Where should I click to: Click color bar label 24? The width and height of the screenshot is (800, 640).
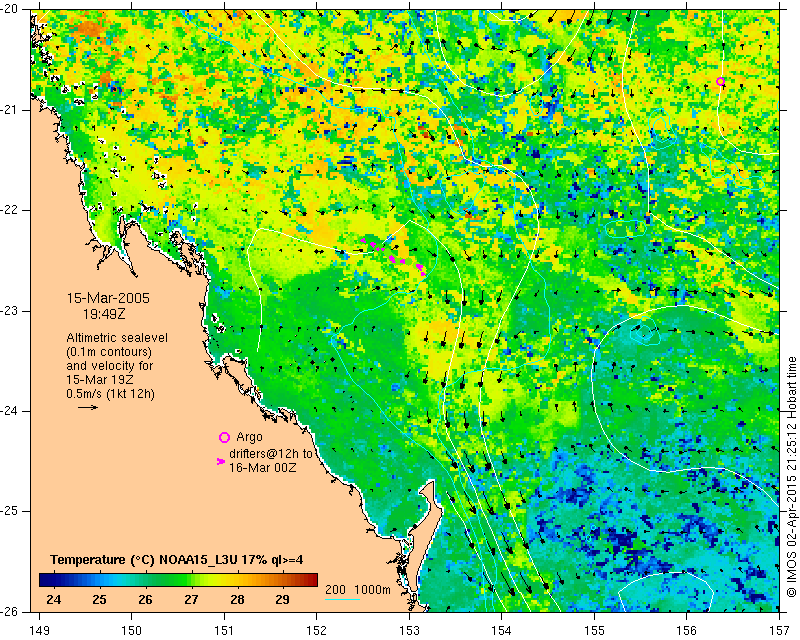click(x=54, y=600)
